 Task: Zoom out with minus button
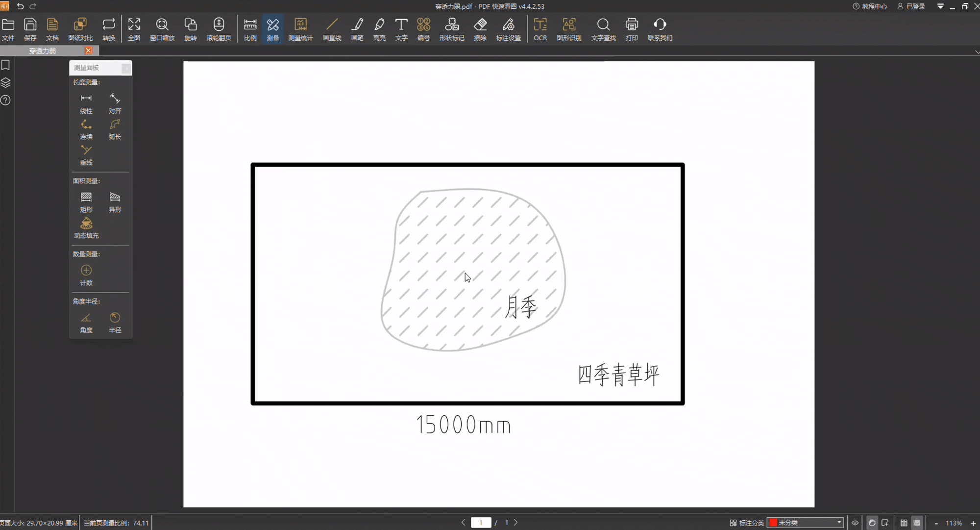[x=936, y=524]
